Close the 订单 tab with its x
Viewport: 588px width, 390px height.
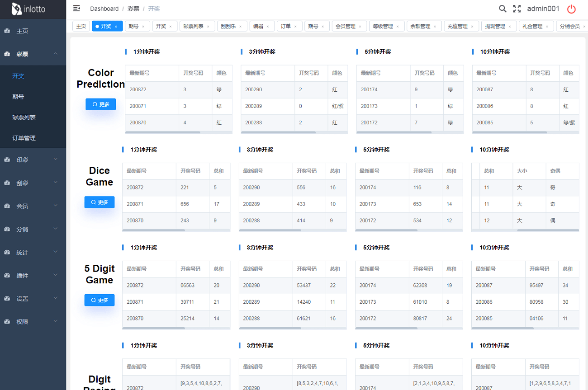[x=295, y=27]
